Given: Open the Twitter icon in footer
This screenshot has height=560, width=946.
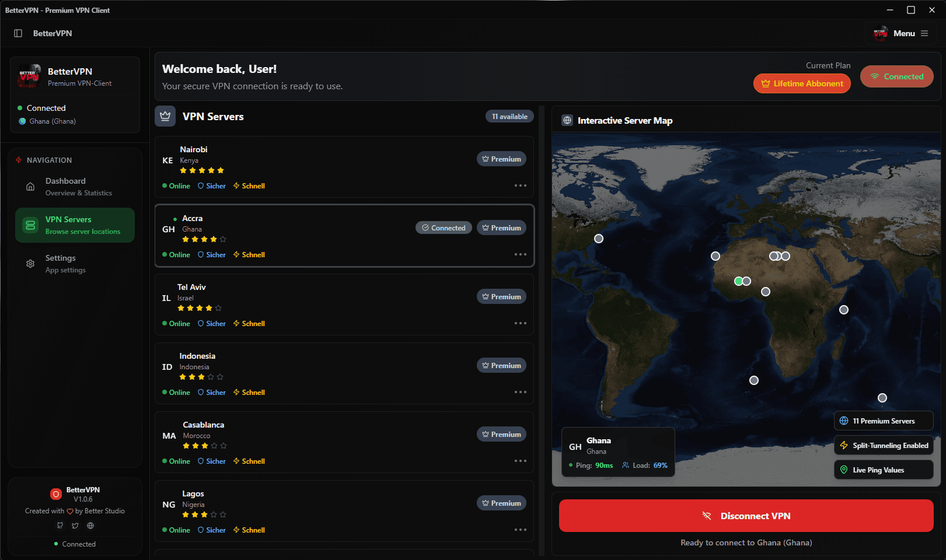Looking at the screenshot, I should (x=75, y=526).
